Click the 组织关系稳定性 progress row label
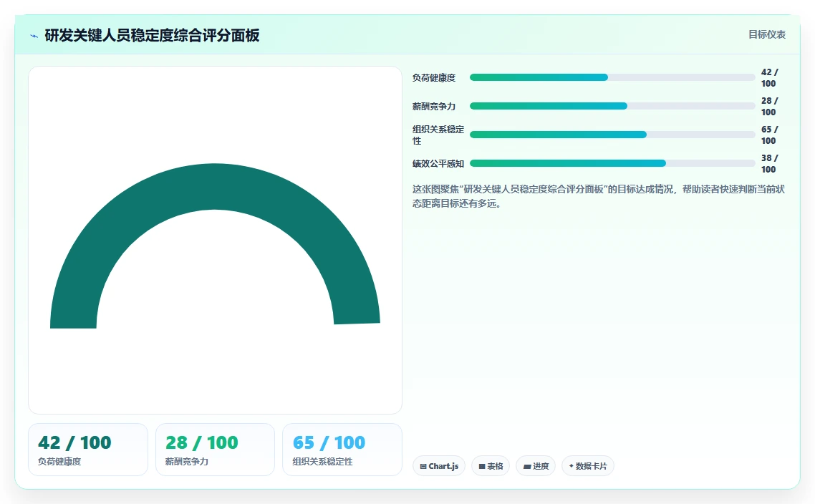 pos(438,135)
